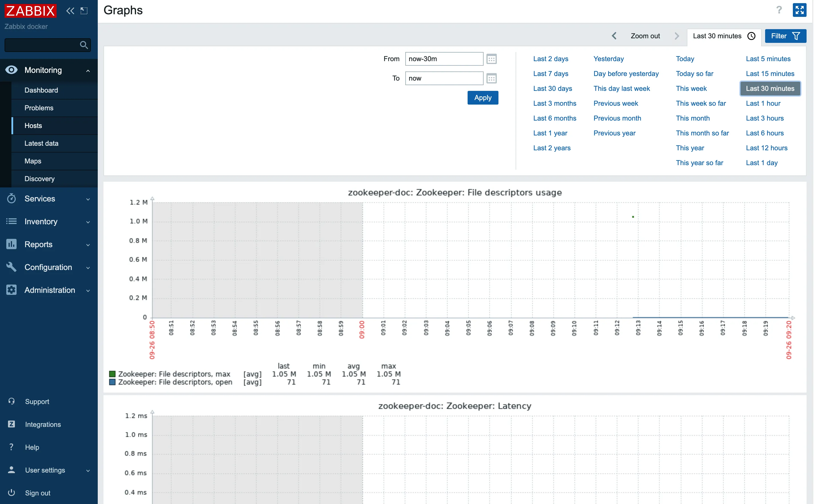Image resolution: width=814 pixels, height=504 pixels.
Task: Collapse the sidebar with double-chevron icon
Action: pyautogui.click(x=70, y=11)
